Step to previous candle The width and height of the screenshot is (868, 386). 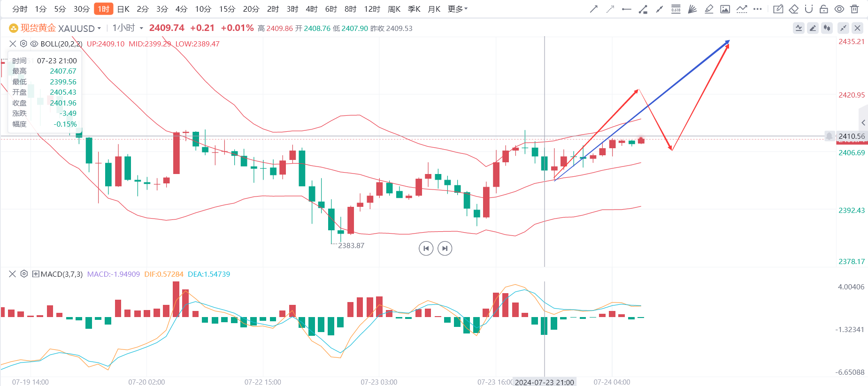coord(426,248)
